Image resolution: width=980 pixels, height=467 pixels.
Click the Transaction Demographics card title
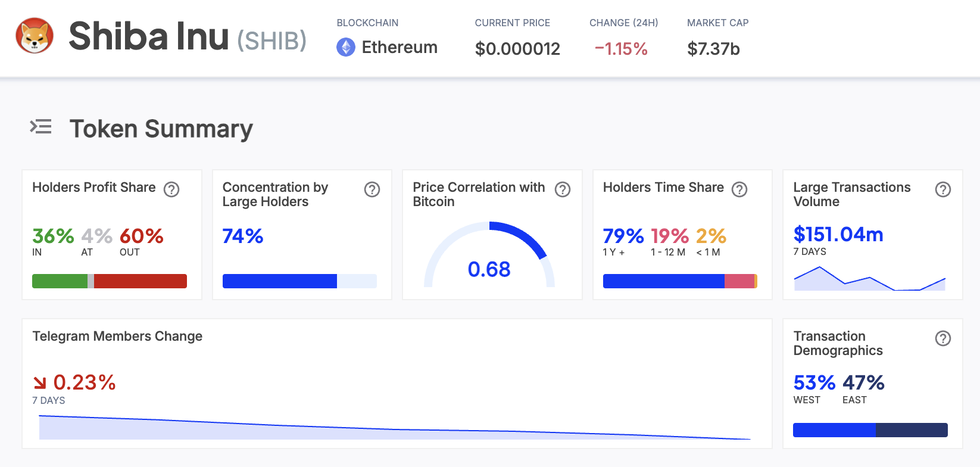838,343
